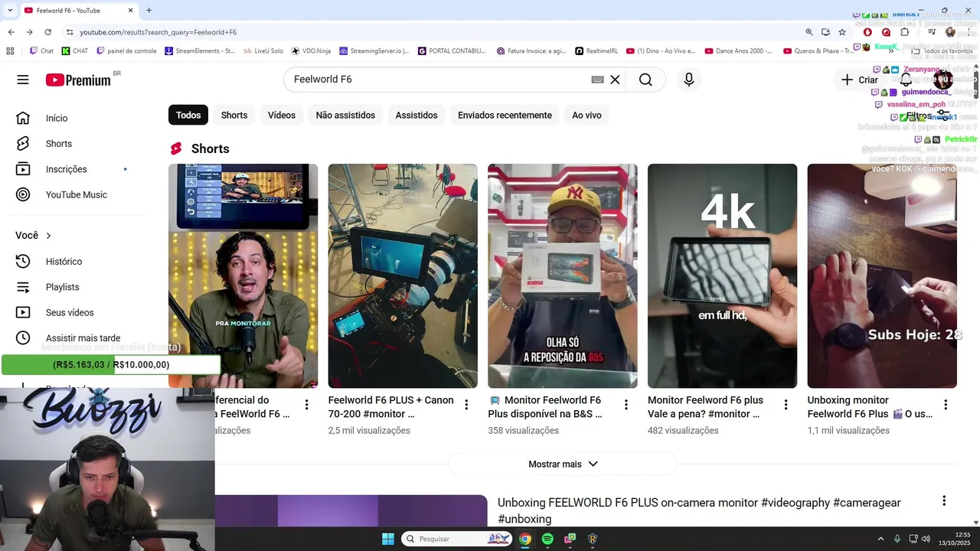Viewport: 980px width, 551px height.
Task: Open Feelworld F6 PLUS + Canon Short thumbnail
Action: 403,275
